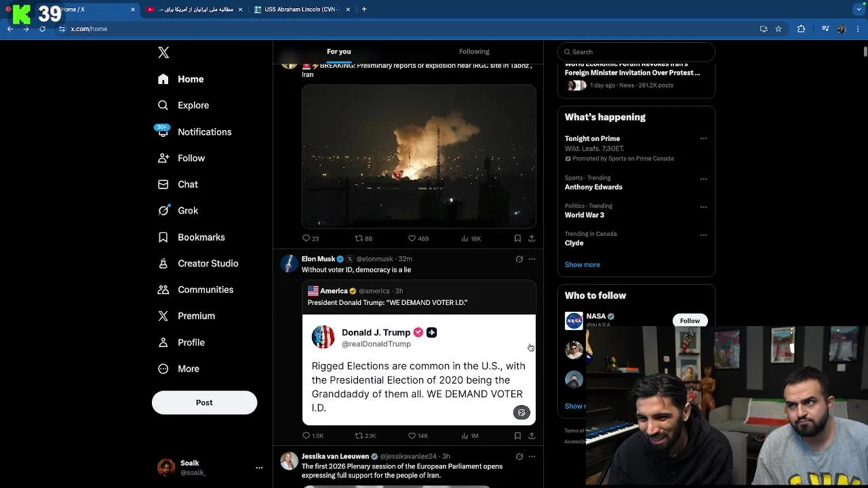This screenshot has width=868, height=488.
Task: Bookmark the Tabriz explosion post
Action: click(517, 239)
